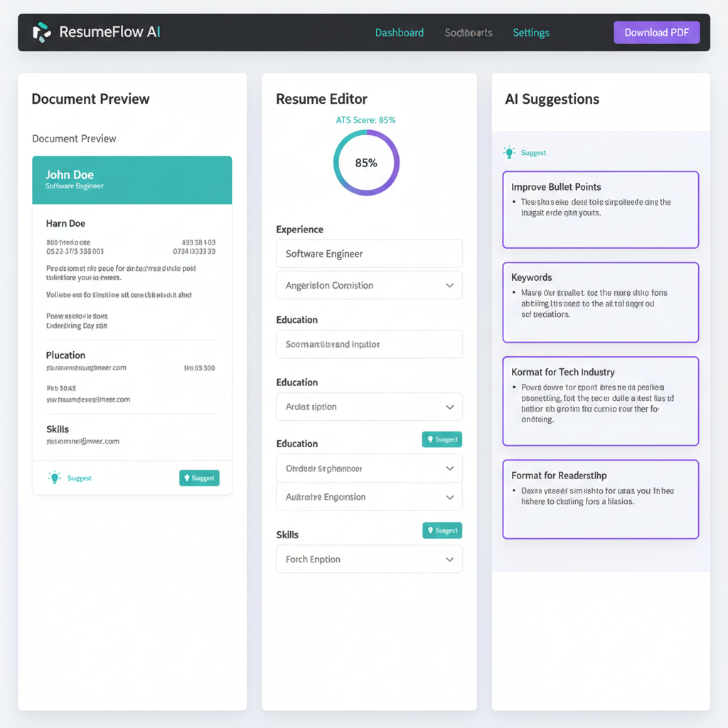Select the middle navigation item between Dashboard and Settings

pos(468,32)
